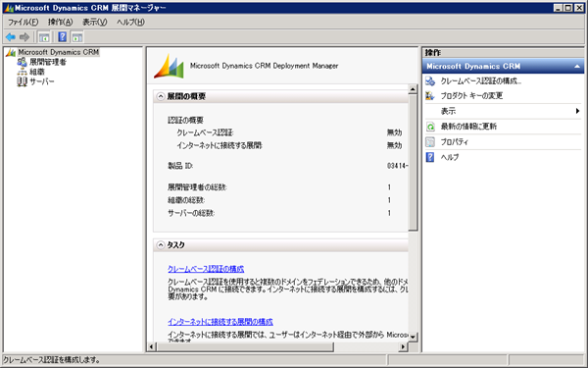
Task: Open the 操作(A) menu
Action: 60,23
